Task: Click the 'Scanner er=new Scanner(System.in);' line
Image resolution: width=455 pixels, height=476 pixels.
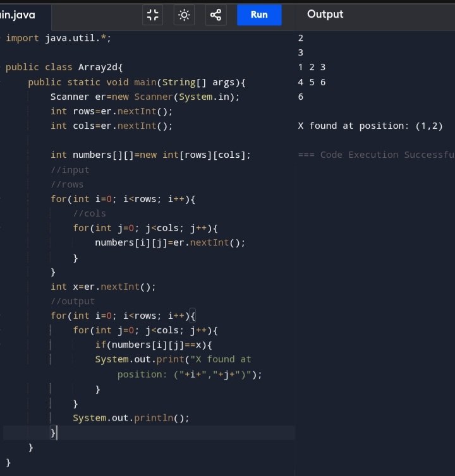Action: click(145, 97)
